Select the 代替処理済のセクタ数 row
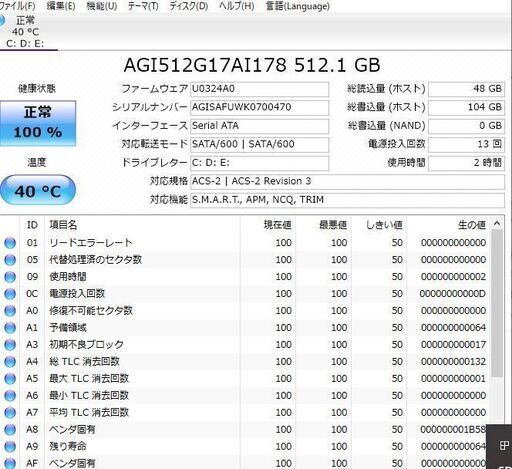Viewport: 512px width, 469px height. click(x=245, y=260)
